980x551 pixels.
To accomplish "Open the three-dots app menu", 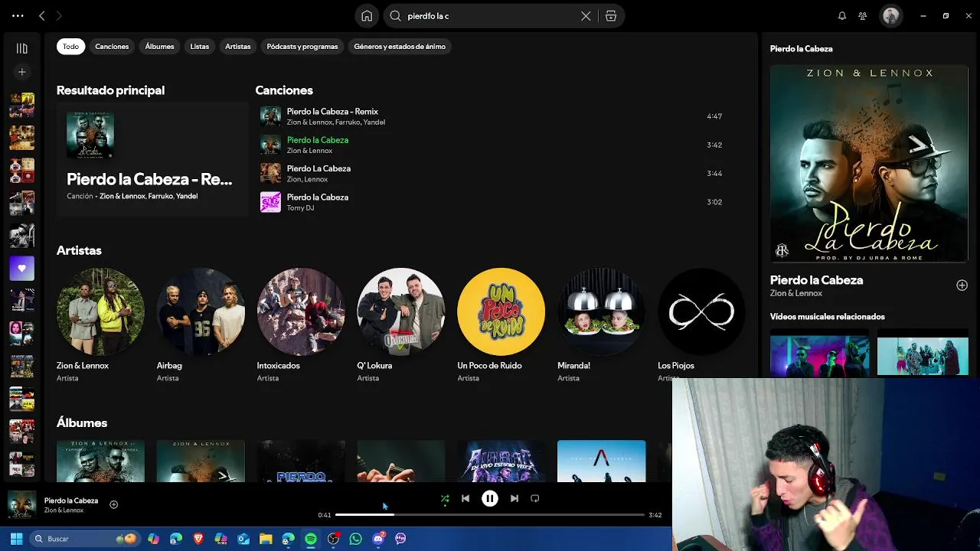I will 18,16.
